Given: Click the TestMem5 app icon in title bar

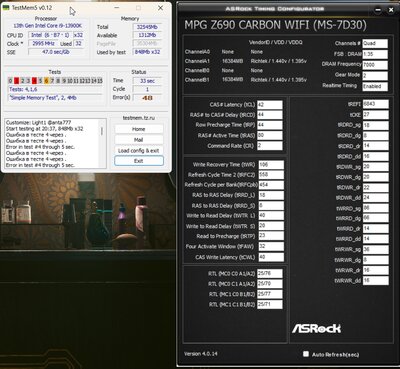Looking at the screenshot, I should 6,8.
